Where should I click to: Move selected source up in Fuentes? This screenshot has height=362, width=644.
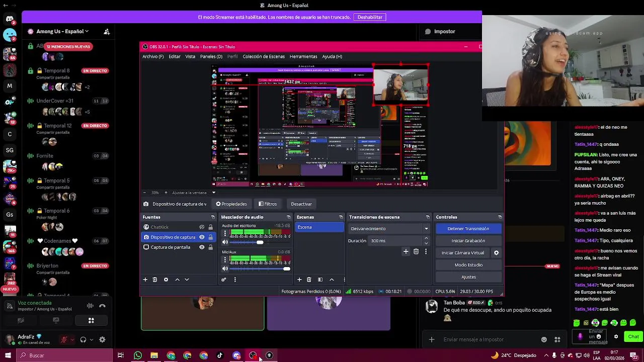click(x=177, y=280)
